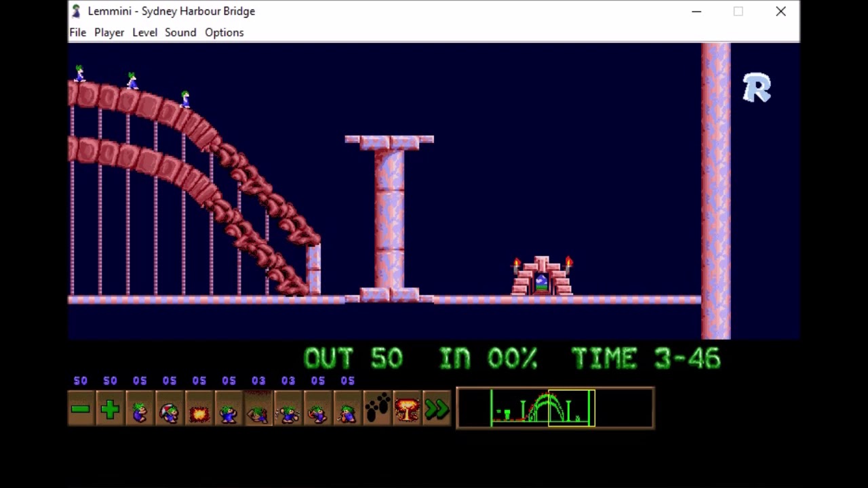Image resolution: width=868 pixels, height=488 pixels.
Task: Click the "OUT 50" status text
Action: 353,358
